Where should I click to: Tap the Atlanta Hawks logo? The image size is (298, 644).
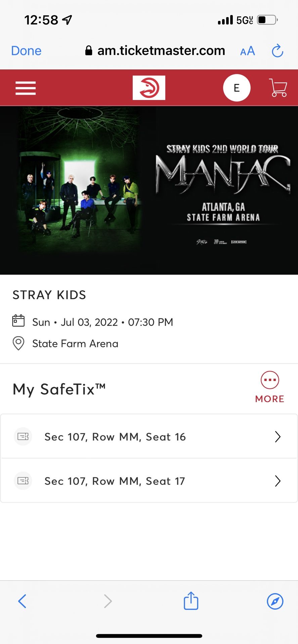click(149, 88)
